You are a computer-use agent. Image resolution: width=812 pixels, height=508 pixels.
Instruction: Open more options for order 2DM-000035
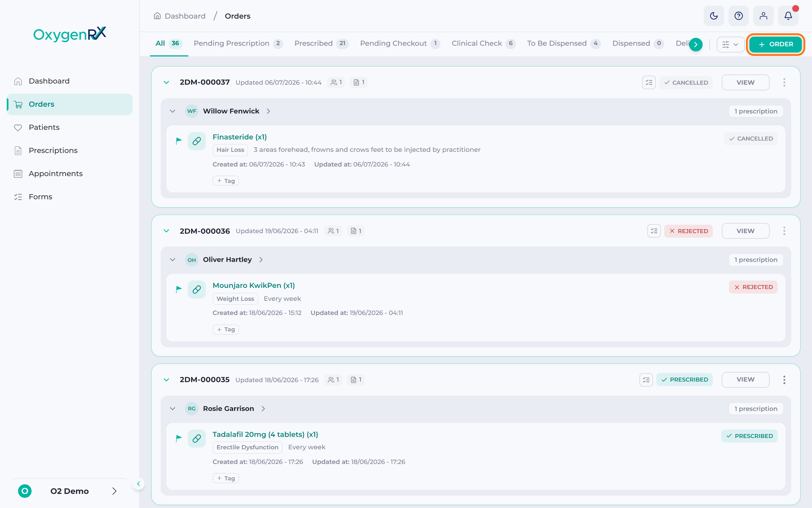pos(784,380)
